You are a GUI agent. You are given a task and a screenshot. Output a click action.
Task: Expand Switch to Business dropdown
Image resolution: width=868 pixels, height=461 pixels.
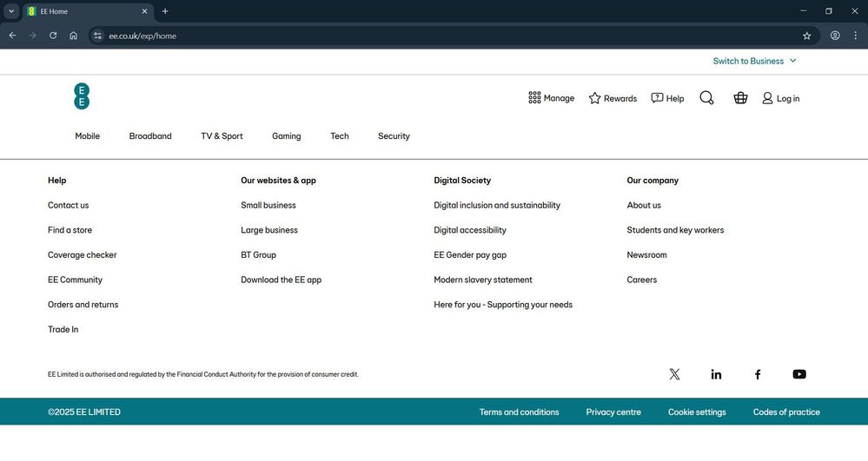(x=754, y=61)
